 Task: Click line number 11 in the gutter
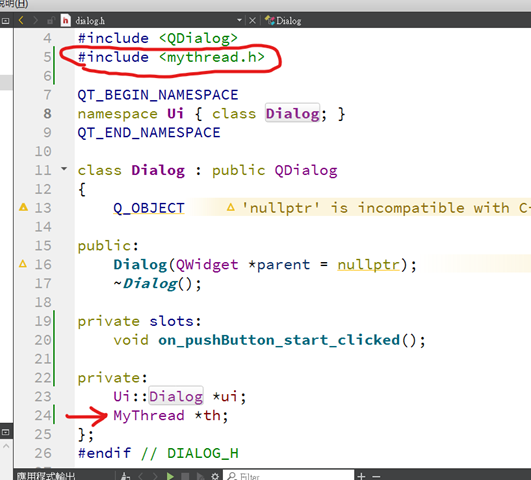point(43,170)
